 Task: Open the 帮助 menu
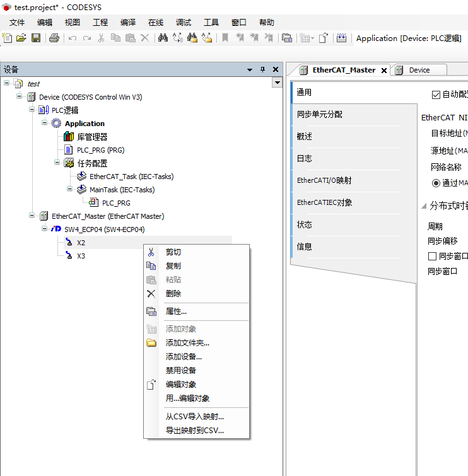(x=267, y=23)
